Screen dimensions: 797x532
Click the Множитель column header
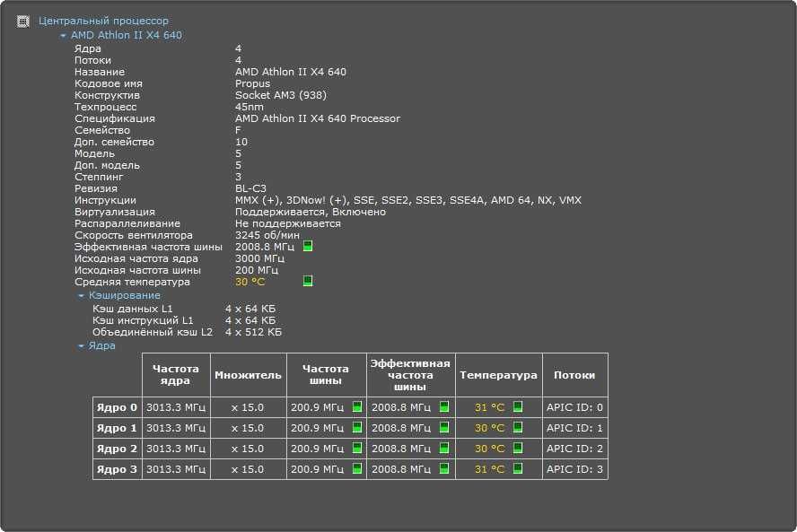coord(248,375)
